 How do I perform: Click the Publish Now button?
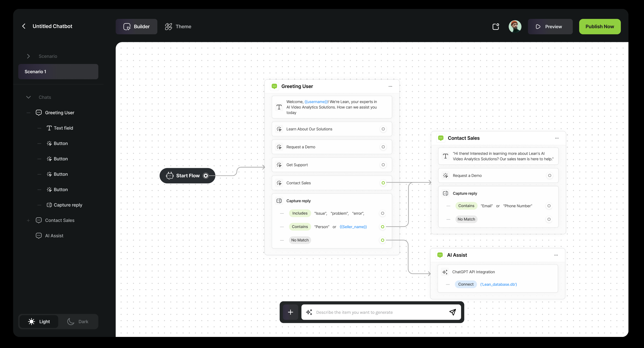click(599, 26)
